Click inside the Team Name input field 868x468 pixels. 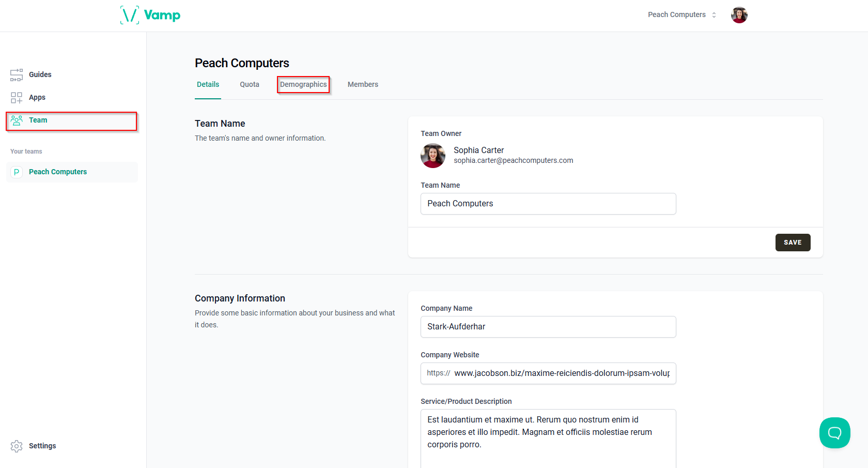tap(548, 204)
